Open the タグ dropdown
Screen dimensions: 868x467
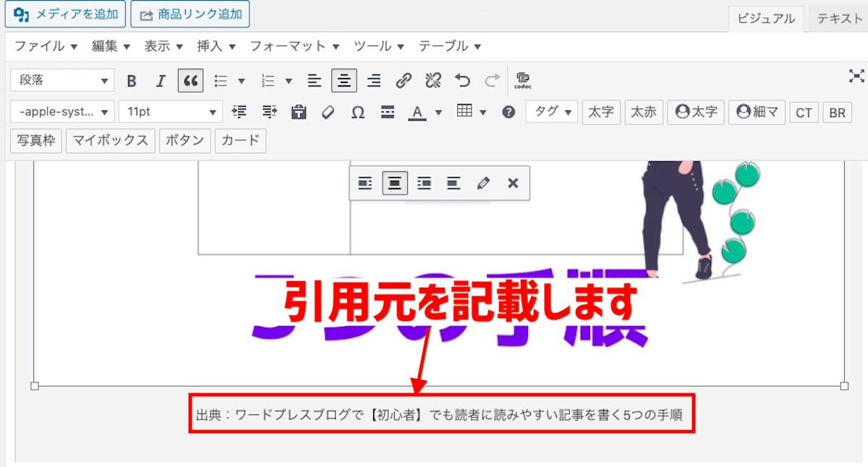(x=551, y=112)
